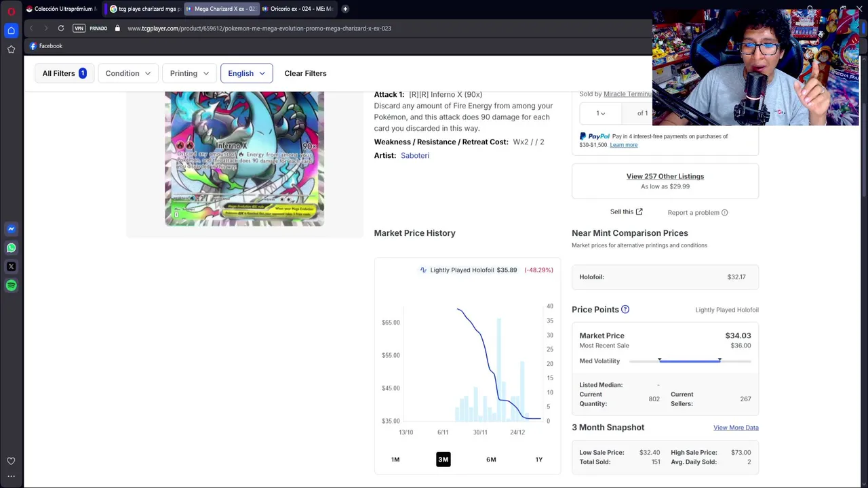Open the Opera sidebar home icon
The image size is (868, 488).
tap(11, 30)
